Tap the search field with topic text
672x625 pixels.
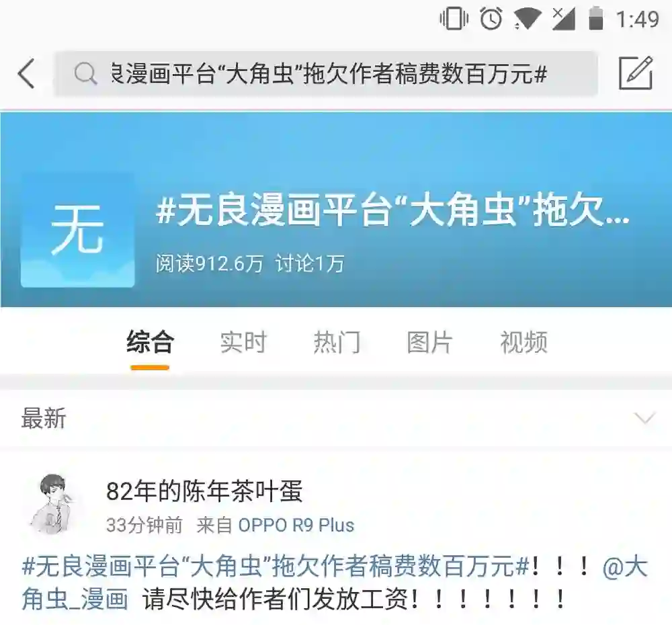click(x=326, y=74)
